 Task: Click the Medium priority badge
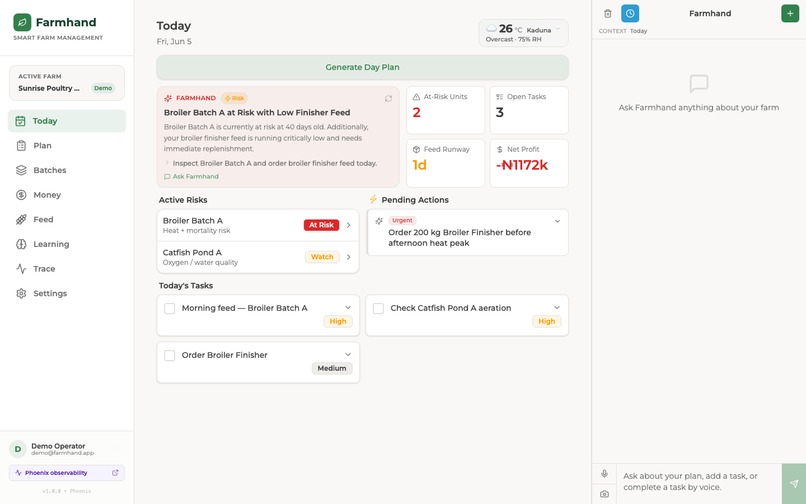point(332,368)
